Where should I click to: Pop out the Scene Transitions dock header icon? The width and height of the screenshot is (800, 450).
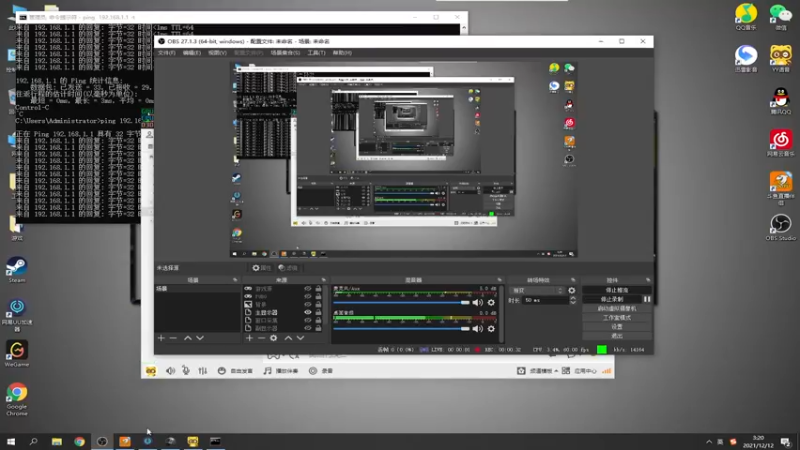[573, 280]
